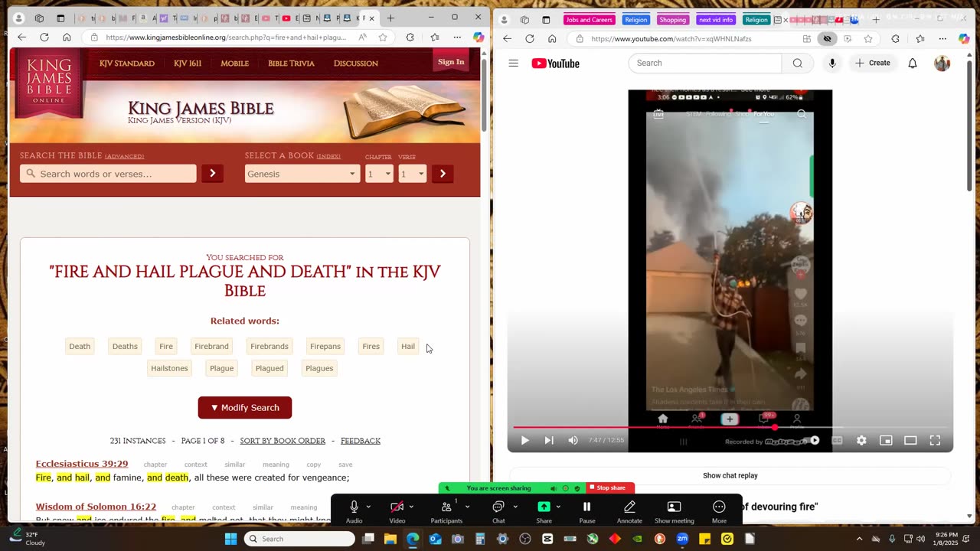Open the next vid info tab group
The height and width of the screenshot is (551, 980).
coord(716,20)
